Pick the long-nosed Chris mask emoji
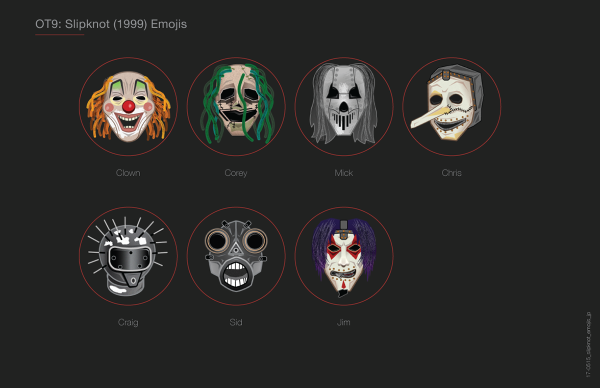 (452, 106)
